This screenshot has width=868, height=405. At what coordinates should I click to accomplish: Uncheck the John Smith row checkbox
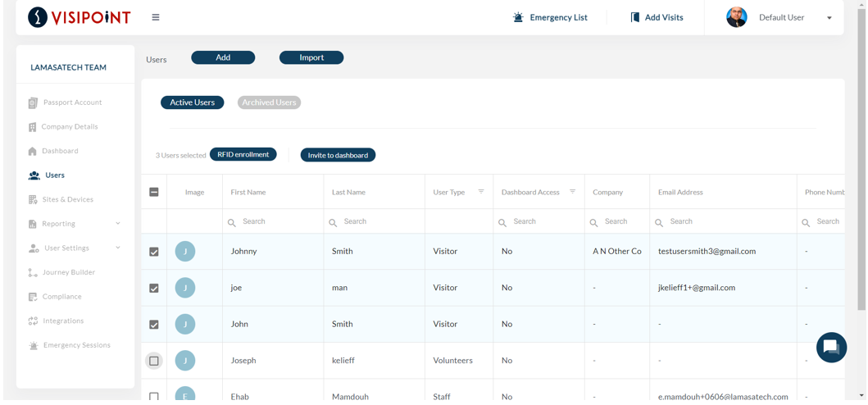click(154, 325)
